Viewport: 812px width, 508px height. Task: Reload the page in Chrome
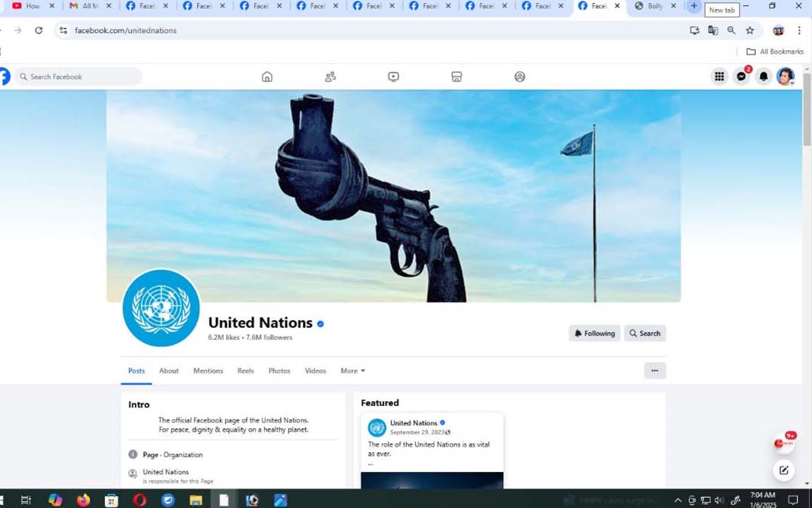click(x=38, y=30)
